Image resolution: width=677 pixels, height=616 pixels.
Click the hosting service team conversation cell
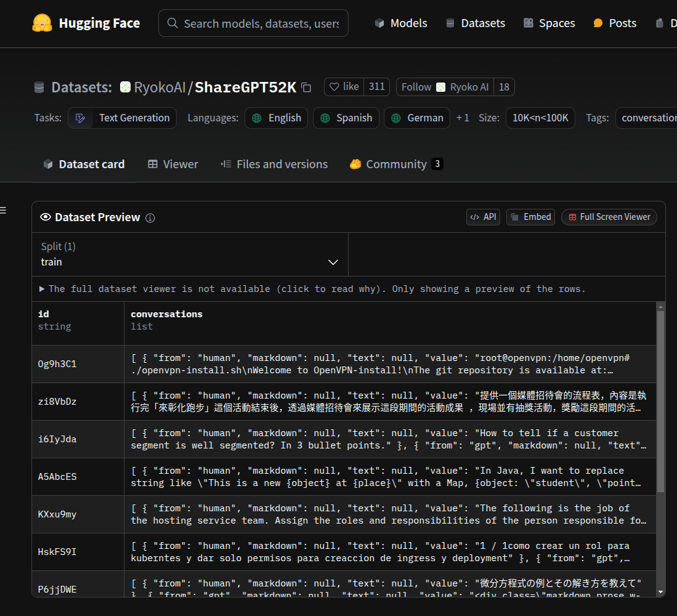click(390, 514)
